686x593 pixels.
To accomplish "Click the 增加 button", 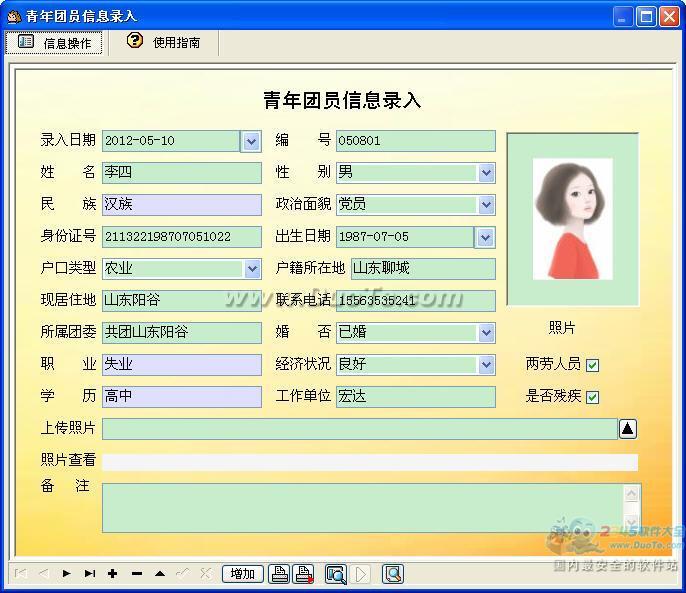I will 243,574.
